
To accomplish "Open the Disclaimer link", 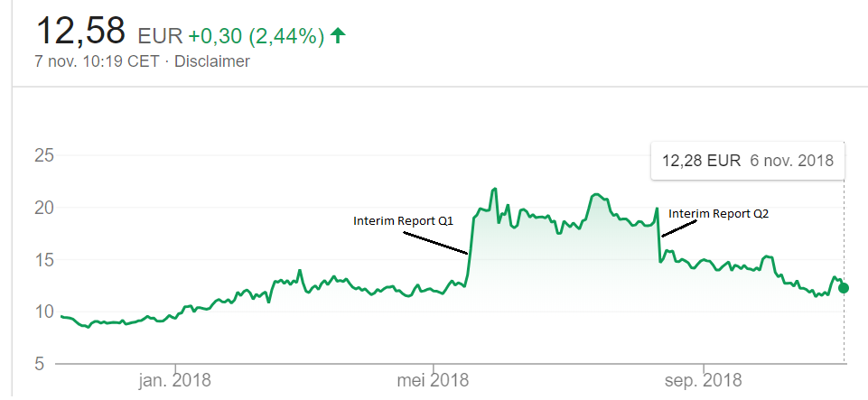I will pos(212,61).
